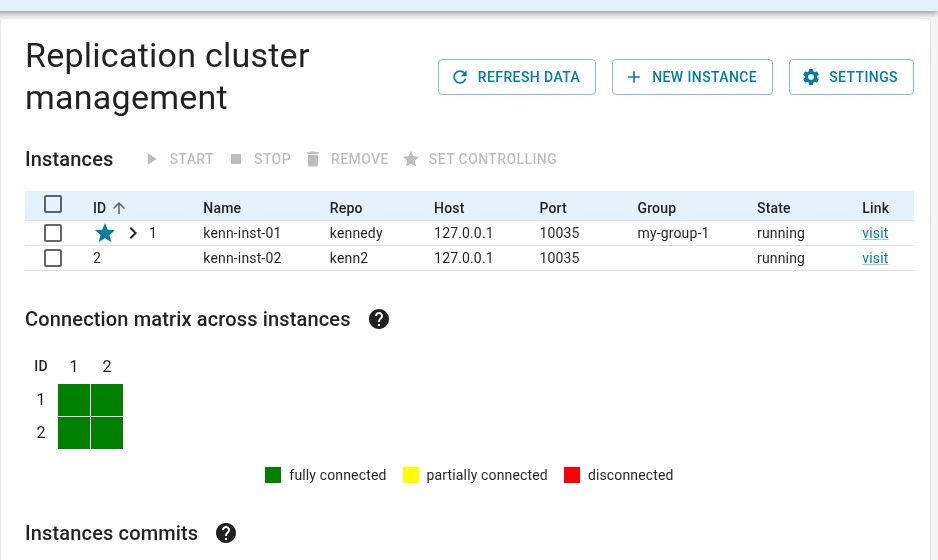
Task: Click the kenn-inst-02 name cell
Action: (242, 258)
